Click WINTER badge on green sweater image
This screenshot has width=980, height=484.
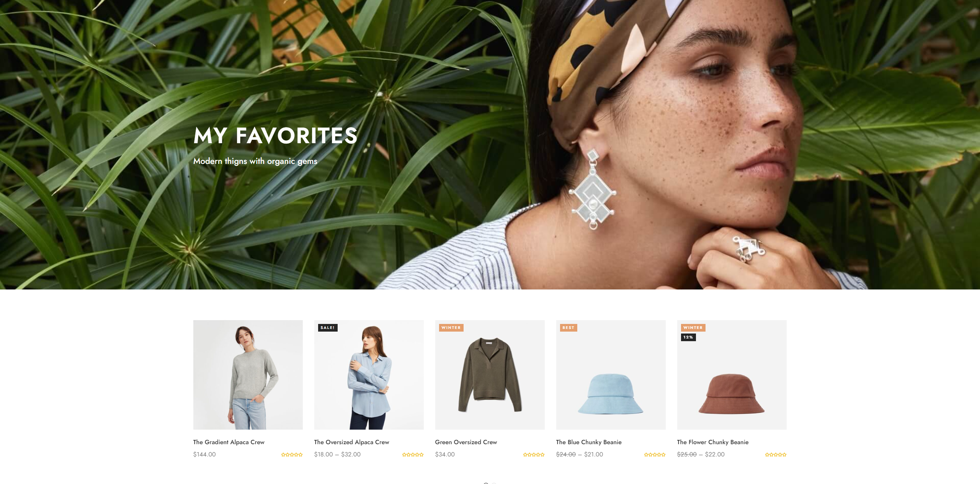(x=451, y=328)
